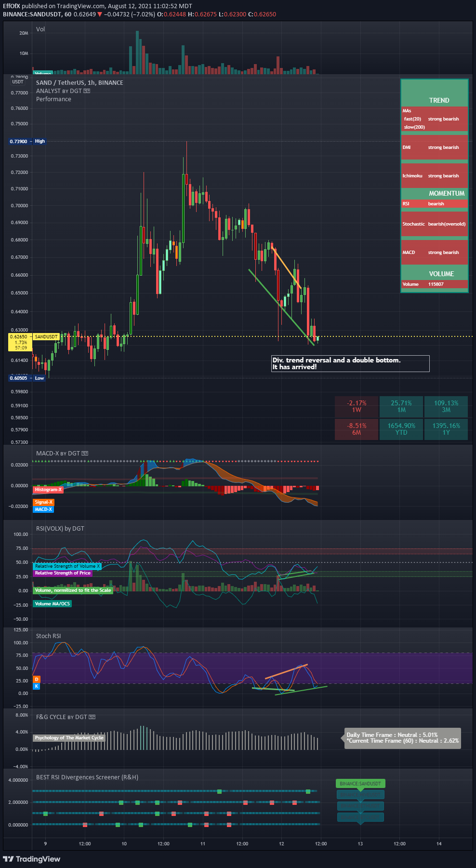Click the orange D label in Stoch RSI

click(x=37, y=680)
